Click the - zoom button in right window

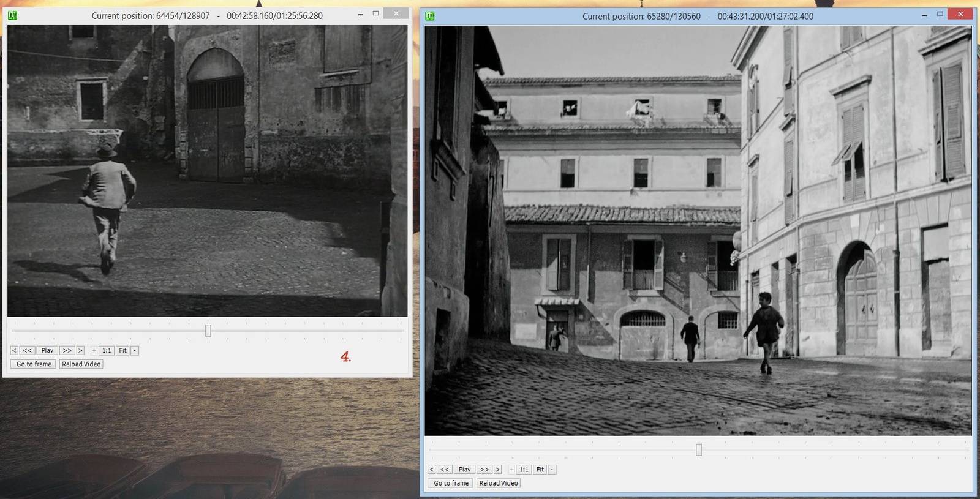point(552,470)
